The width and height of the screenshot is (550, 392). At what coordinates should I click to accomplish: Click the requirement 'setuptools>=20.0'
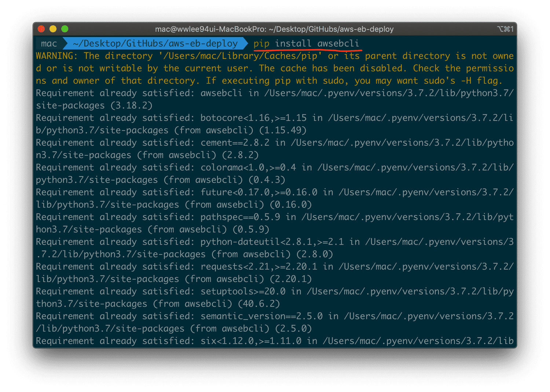[x=243, y=292]
